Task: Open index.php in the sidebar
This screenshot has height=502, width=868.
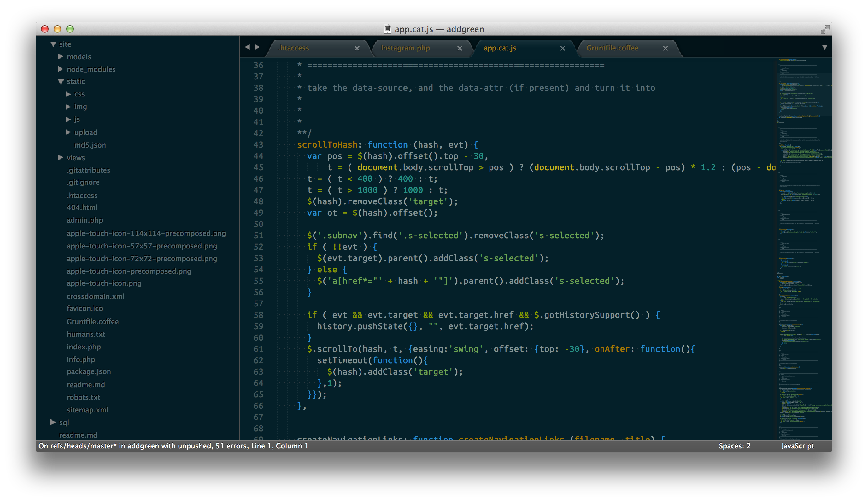Action: click(x=84, y=347)
